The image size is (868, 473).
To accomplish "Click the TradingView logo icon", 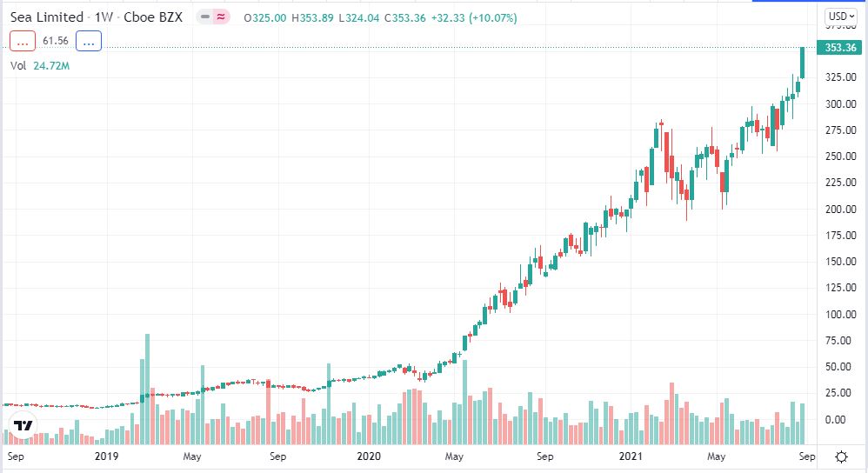I will point(23,425).
